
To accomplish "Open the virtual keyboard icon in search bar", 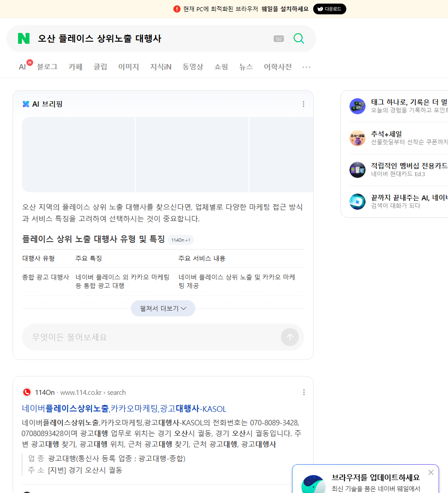I will click(279, 39).
